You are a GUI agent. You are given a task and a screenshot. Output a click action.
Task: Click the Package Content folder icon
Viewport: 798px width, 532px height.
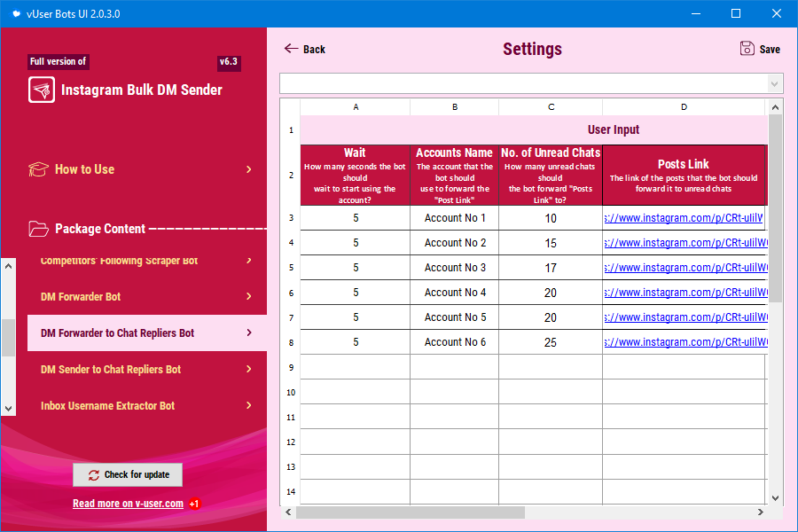[39, 229]
